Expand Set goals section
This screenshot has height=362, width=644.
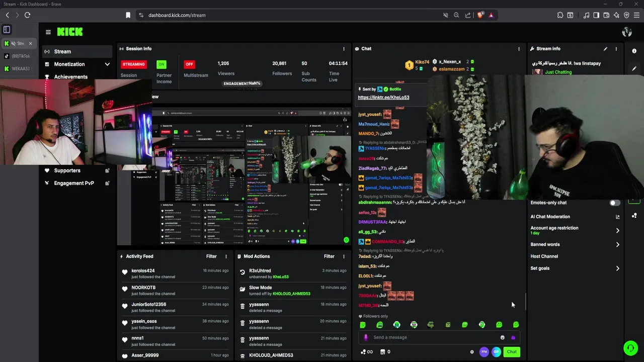click(x=575, y=268)
